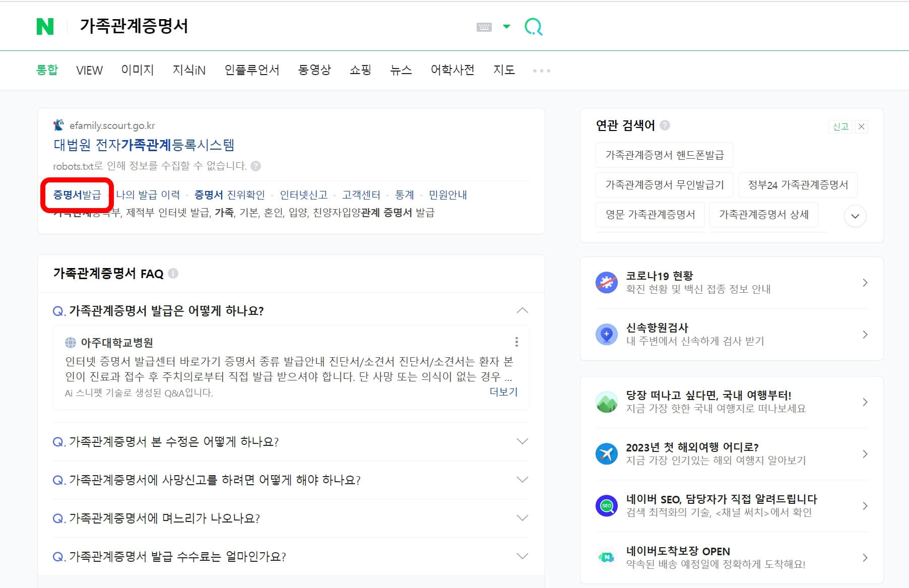The height and width of the screenshot is (588, 909).
Task: Expand 며느리가 나오나요 question
Action: tap(523, 518)
